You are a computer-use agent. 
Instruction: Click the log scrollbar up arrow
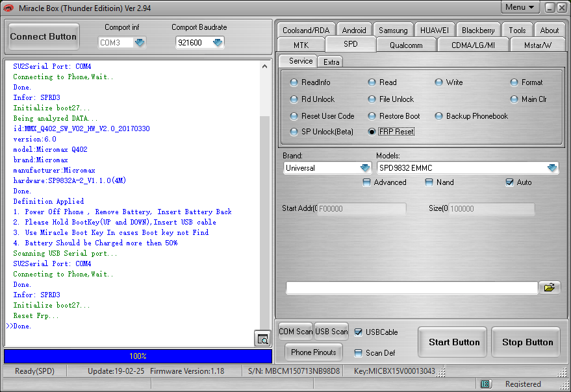[265, 66]
